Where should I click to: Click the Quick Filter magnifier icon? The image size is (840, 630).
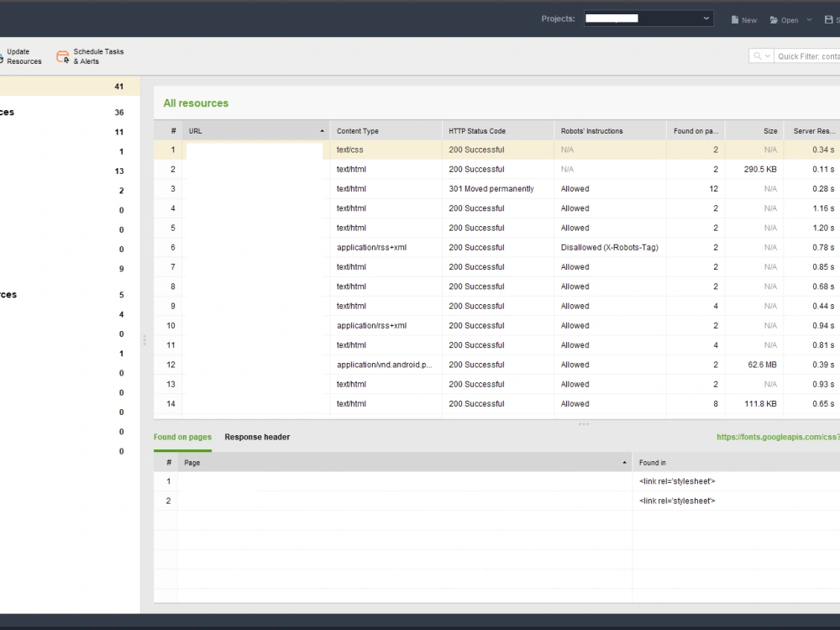click(757, 55)
